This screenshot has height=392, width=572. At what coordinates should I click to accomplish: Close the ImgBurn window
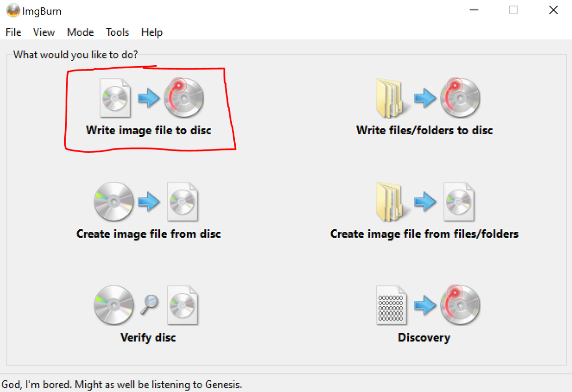(x=553, y=10)
